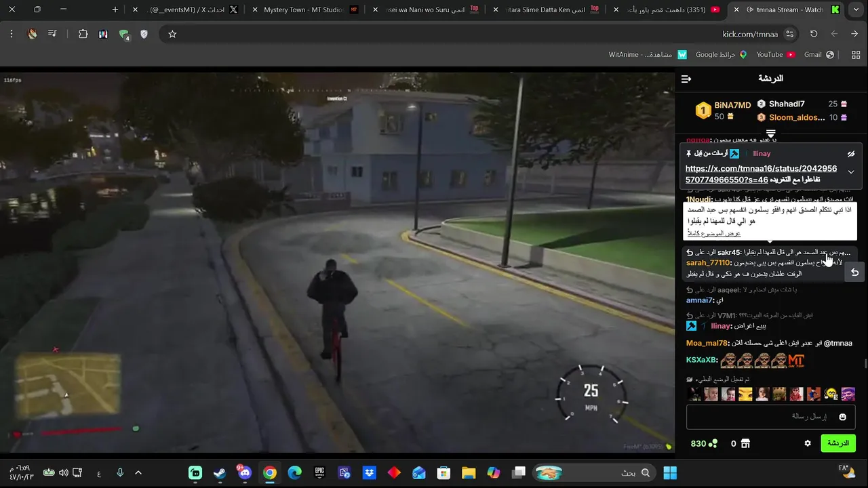Open the emoji picker in the message box
The image size is (868, 488).
click(x=843, y=417)
